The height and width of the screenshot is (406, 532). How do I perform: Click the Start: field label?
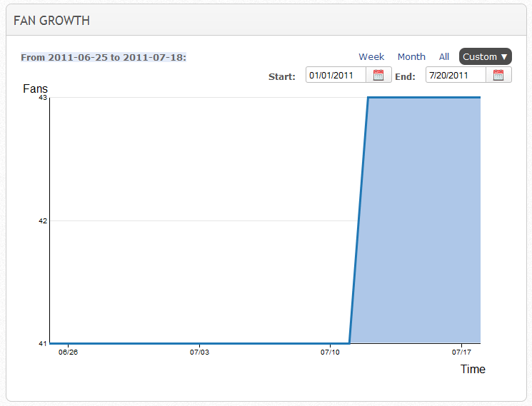281,76
